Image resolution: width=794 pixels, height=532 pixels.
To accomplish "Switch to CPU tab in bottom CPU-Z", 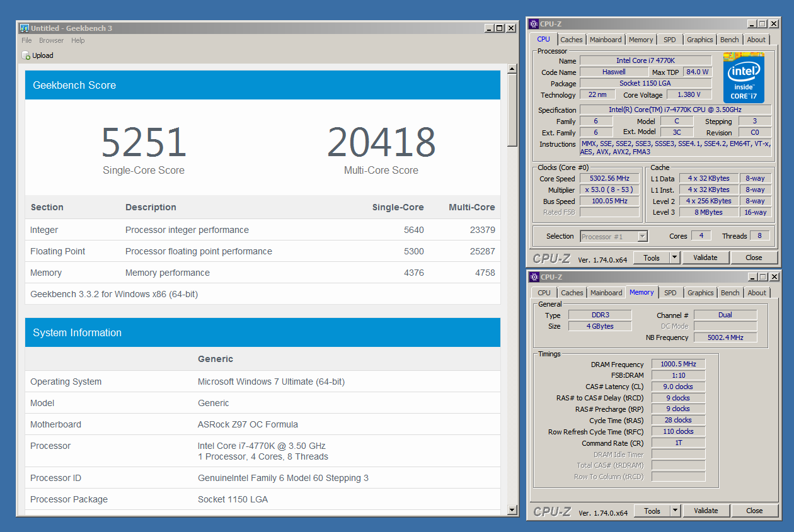I will click(x=544, y=293).
